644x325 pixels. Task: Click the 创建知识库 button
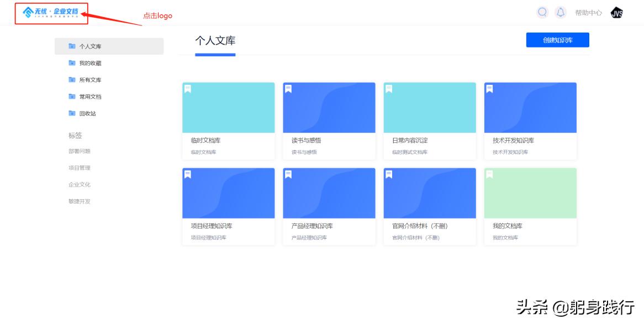[x=557, y=40]
